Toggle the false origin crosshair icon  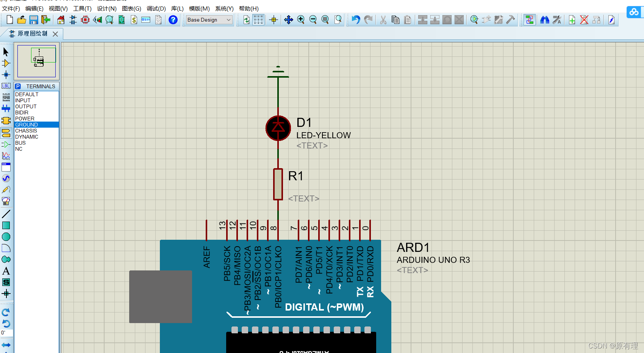click(x=274, y=20)
